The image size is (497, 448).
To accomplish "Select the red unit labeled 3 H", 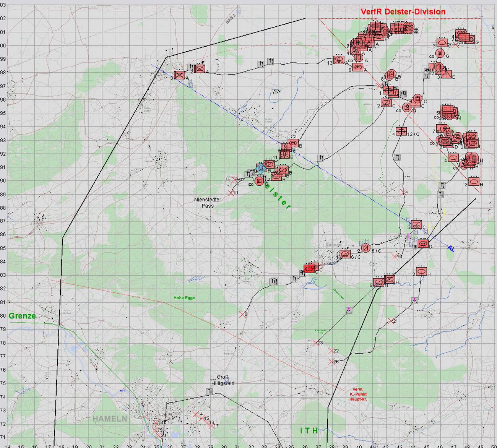I will click(474, 181).
